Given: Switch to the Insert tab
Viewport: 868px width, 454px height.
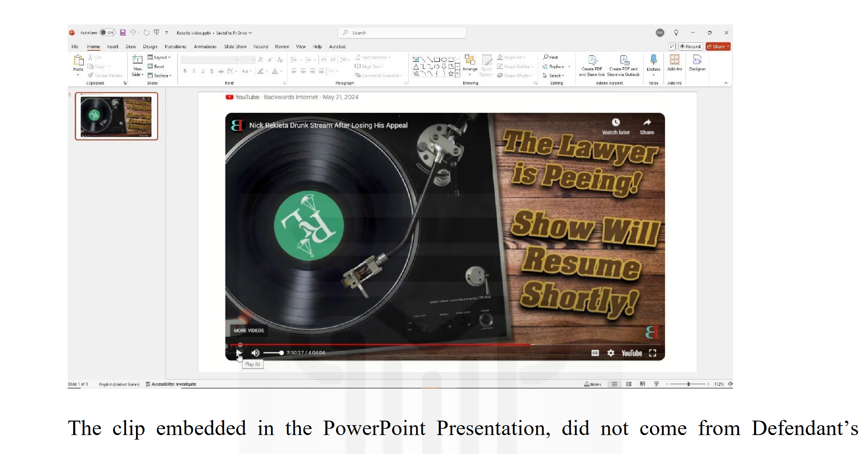Looking at the screenshot, I should click(x=113, y=46).
